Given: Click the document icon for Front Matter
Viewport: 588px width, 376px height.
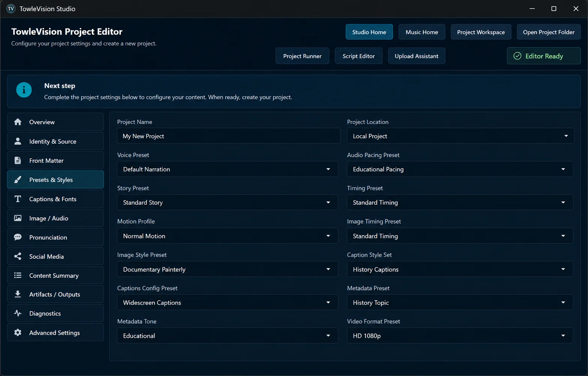Looking at the screenshot, I should tap(18, 160).
